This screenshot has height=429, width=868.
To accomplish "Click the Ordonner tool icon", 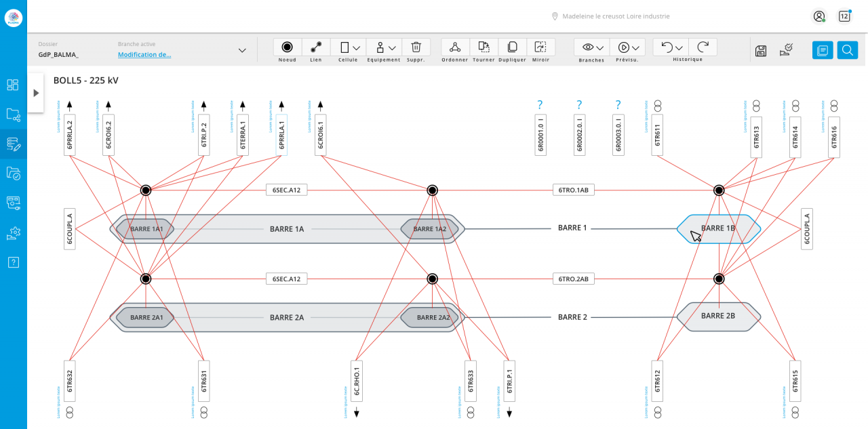I will point(455,47).
